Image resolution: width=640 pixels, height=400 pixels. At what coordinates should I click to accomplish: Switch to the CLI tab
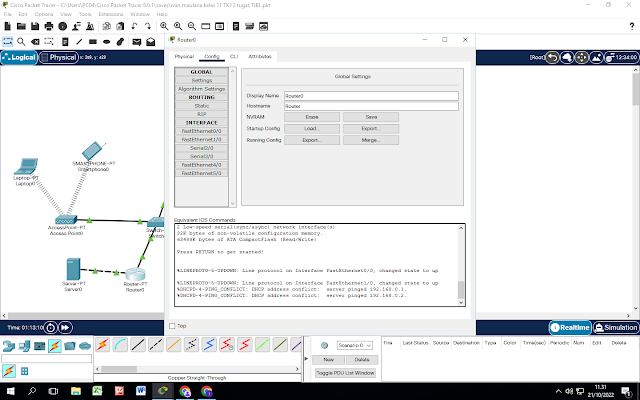[234, 56]
